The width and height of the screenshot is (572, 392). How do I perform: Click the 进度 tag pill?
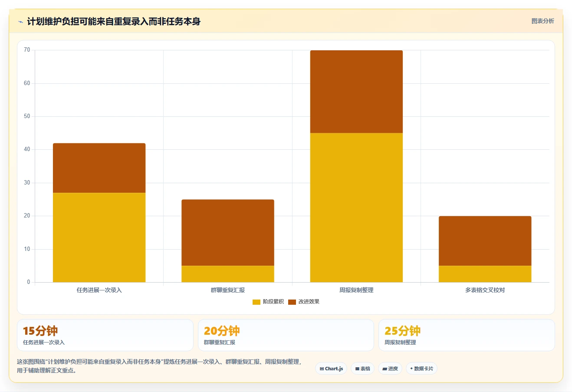click(x=390, y=369)
